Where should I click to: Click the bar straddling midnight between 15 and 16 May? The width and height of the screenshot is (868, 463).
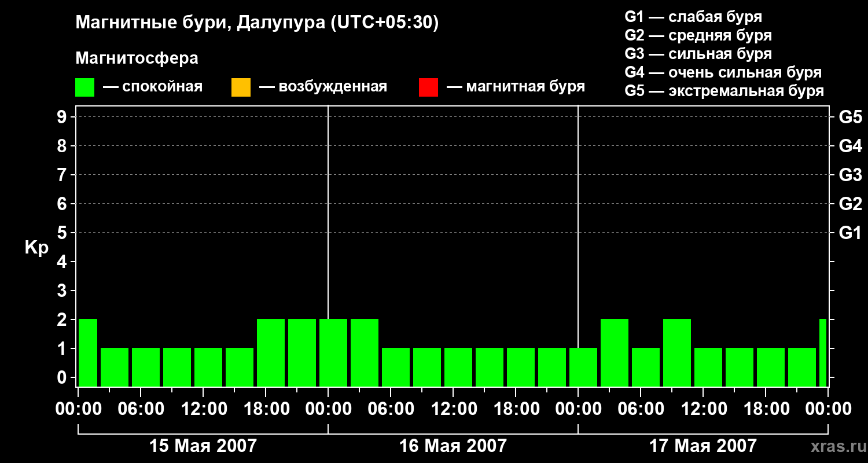(x=333, y=352)
